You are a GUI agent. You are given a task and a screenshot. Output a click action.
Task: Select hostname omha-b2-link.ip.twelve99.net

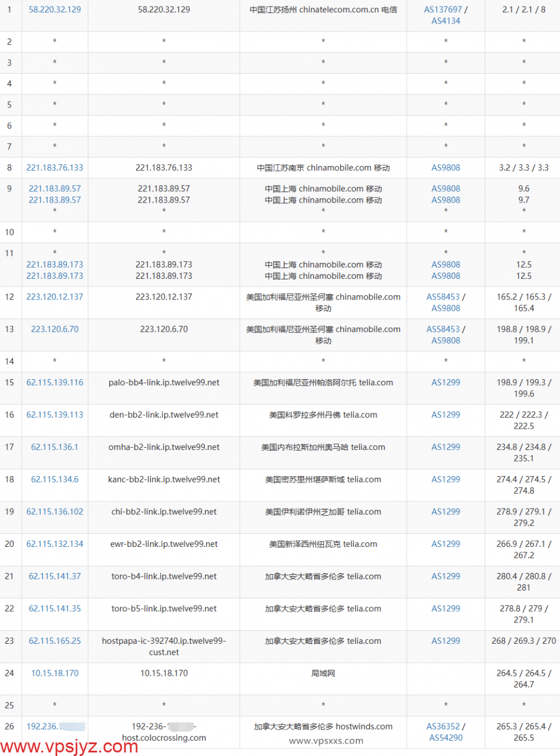pyautogui.click(x=164, y=447)
